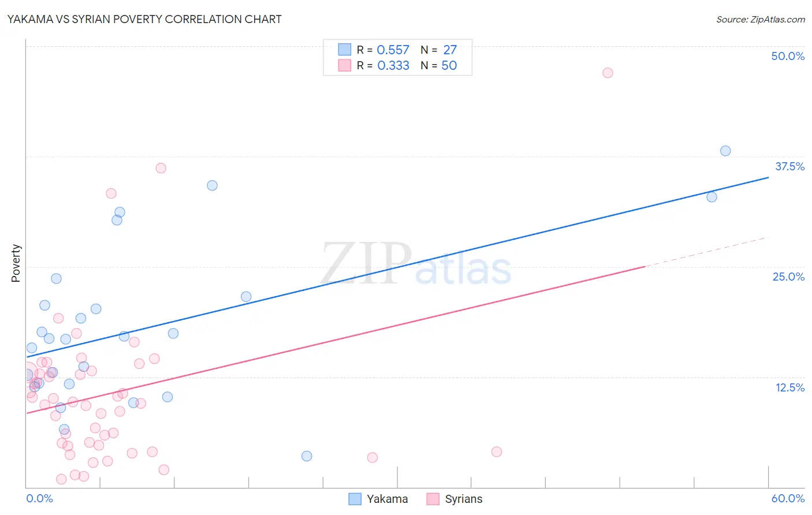812x515 pixels.
Task: Click the N value 50 in legend
Action: (449, 65)
